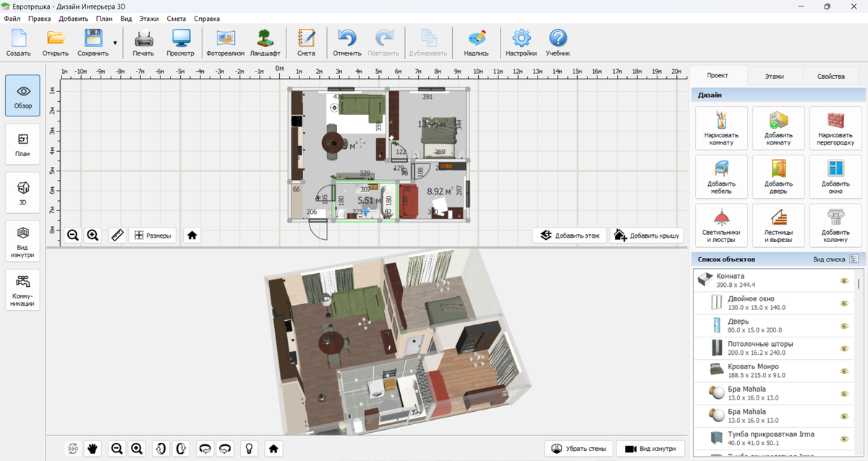Switch to the 3D view mode
Viewport: 868px width, 461px height.
22,193
